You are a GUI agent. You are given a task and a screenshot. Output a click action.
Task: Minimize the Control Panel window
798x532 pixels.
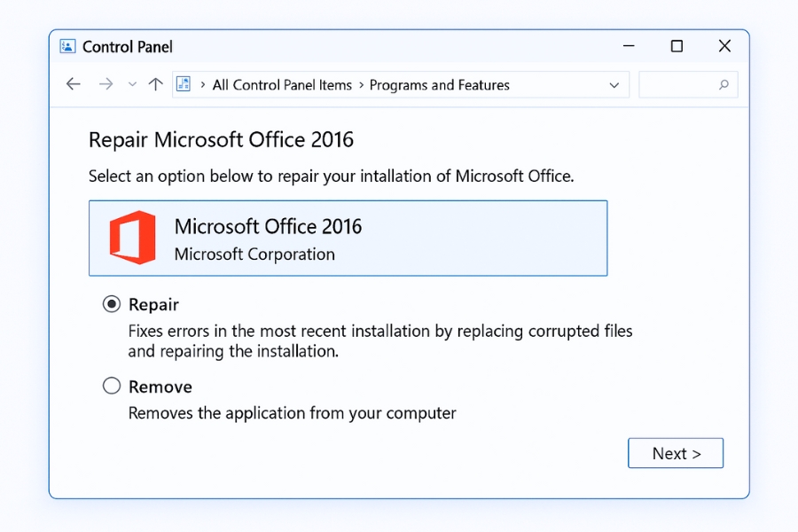629,45
